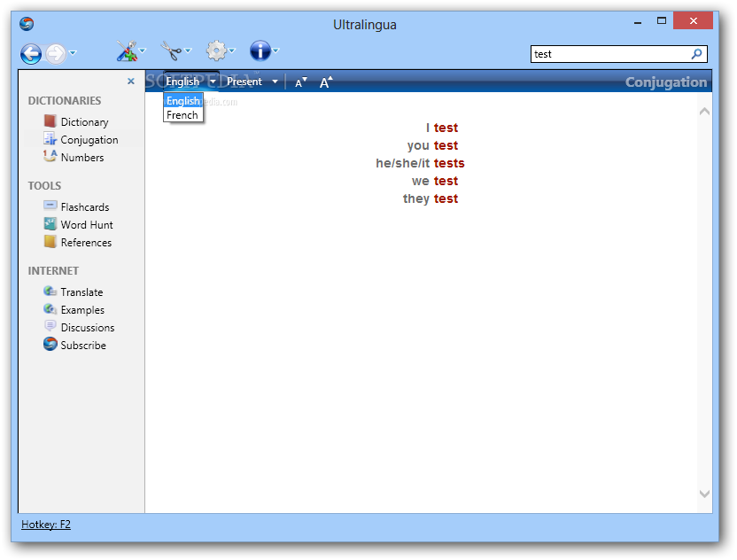This screenshot has width=737, height=560.
Task: Click the Ultralingua app icon in title bar
Action: (27, 23)
